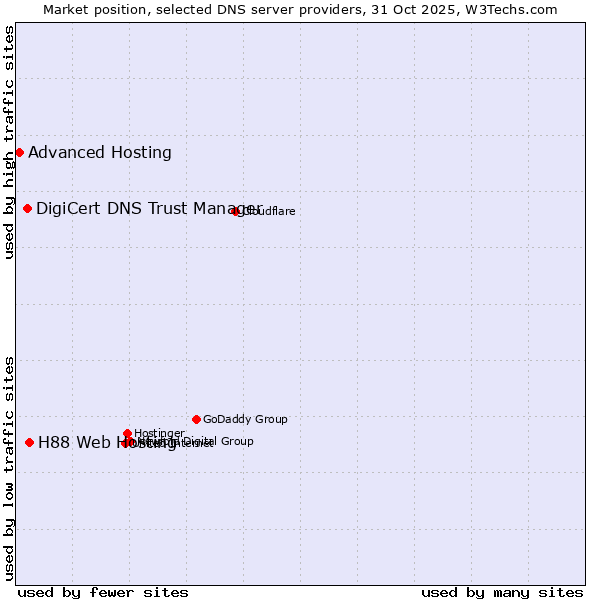
Task: Click the chart title mentioning W3Techs.com
Action: (x=300, y=9)
